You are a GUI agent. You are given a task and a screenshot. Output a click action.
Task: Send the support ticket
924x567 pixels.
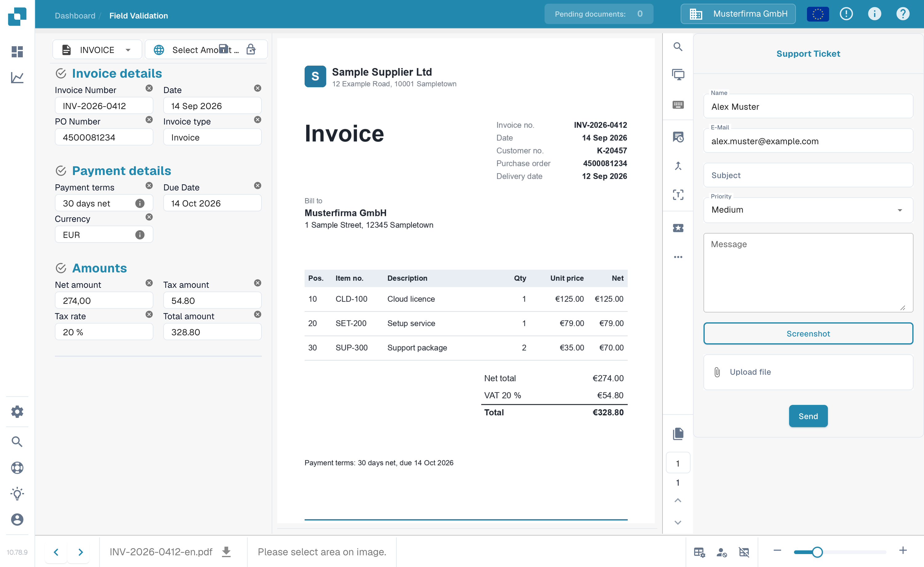tap(808, 416)
